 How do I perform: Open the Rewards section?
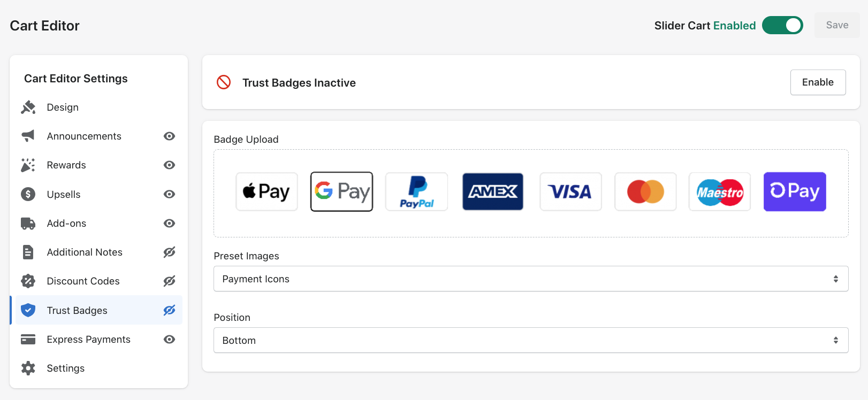[x=66, y=165]
